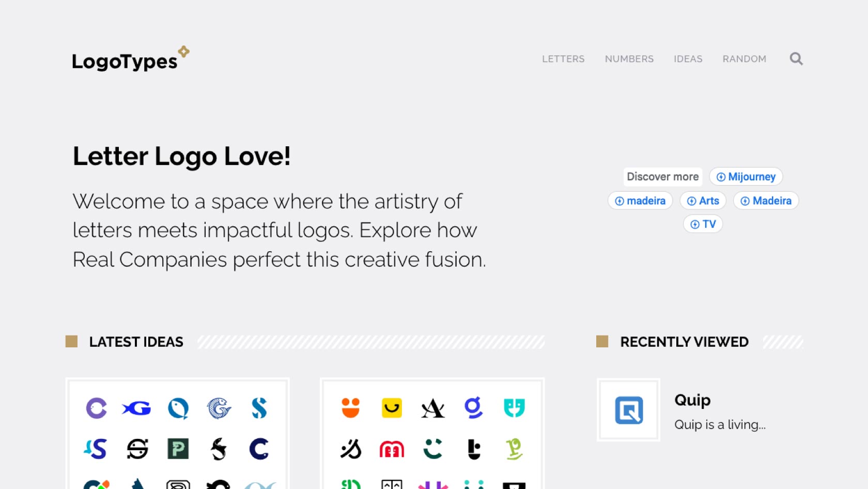Select the red M arches logo
Viewport: 868px width, 489px height.
(392, 449)
